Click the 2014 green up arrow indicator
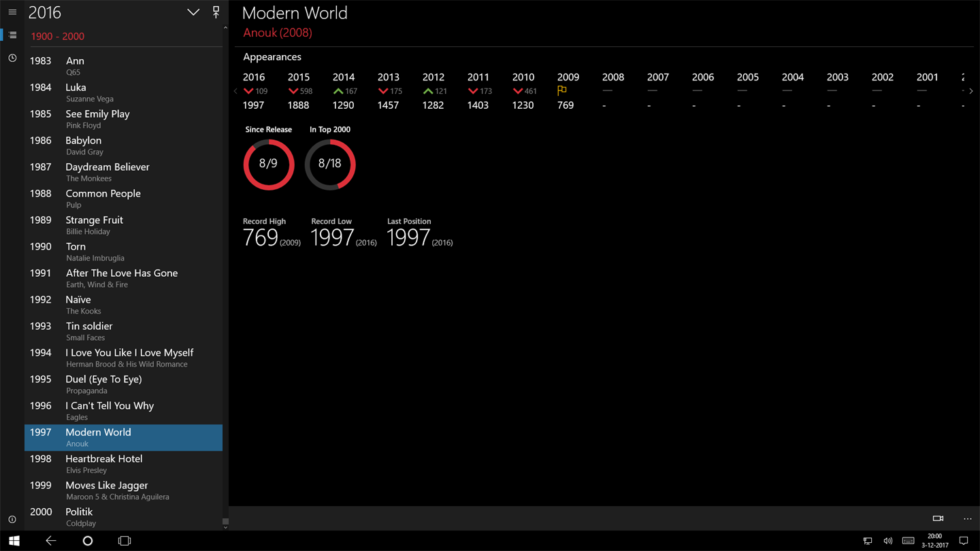This screenshot has width=980, height=551. (338, 91)
